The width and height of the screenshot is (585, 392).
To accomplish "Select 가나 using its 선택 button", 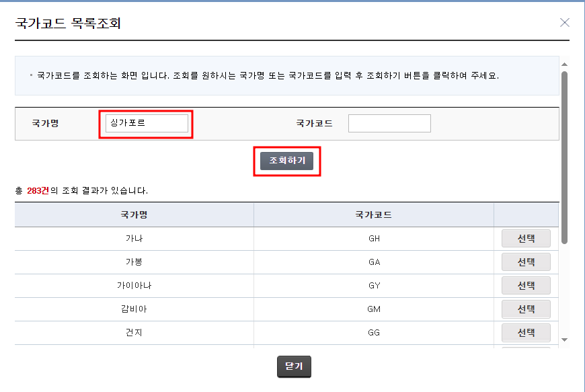I will (x=526, y=238).
